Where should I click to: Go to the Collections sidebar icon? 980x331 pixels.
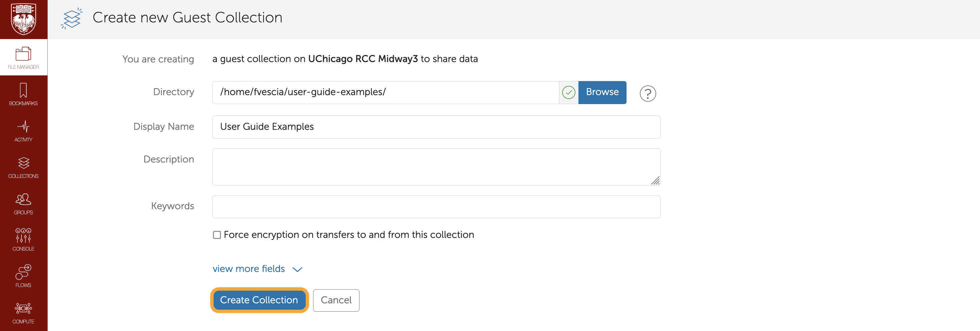pos(23,167)
